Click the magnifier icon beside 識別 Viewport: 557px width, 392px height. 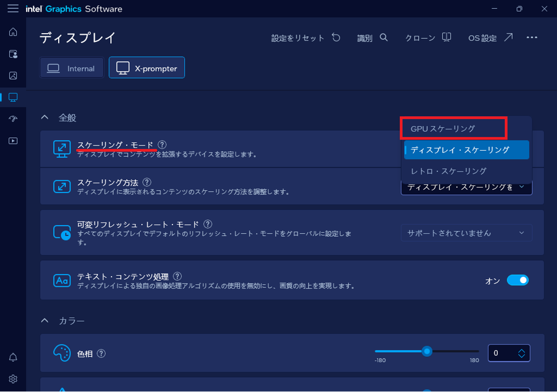pos(383,37)
